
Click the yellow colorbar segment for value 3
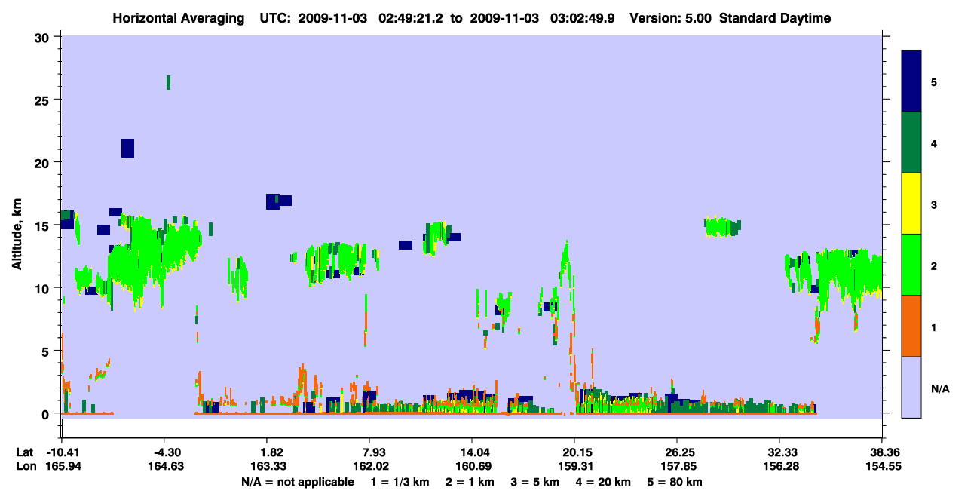[x=911, y=204]
